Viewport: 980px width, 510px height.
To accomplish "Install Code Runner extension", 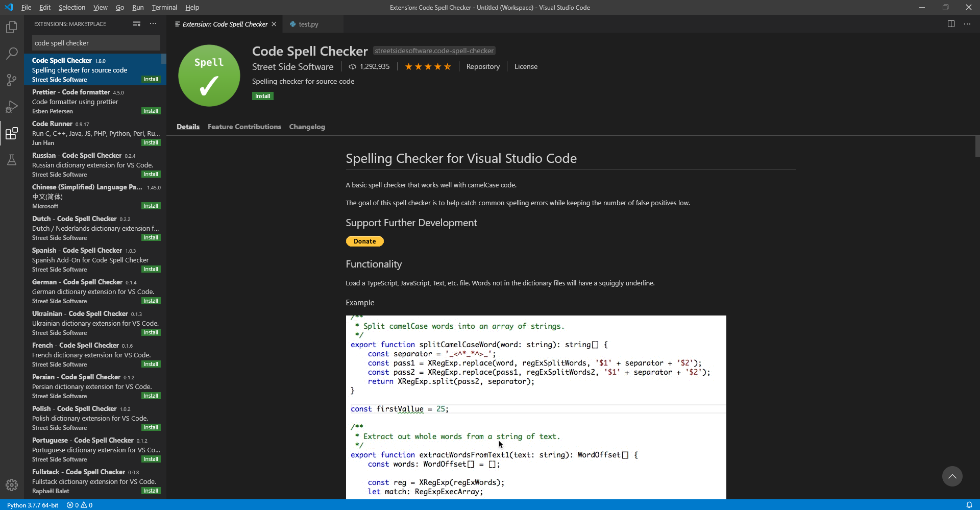I will pyautogui.click(x=151, y=142).
